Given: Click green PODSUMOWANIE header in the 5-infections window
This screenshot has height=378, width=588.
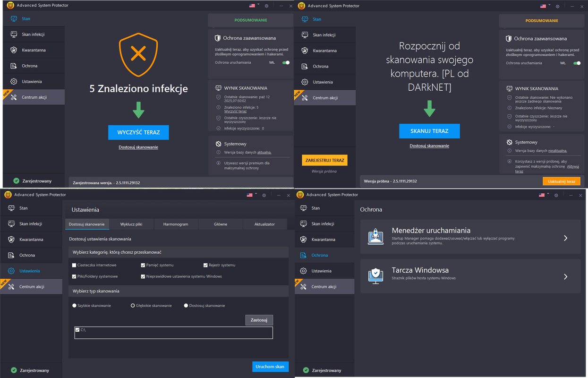Looking at the screenshot, I should pos(251,20).
